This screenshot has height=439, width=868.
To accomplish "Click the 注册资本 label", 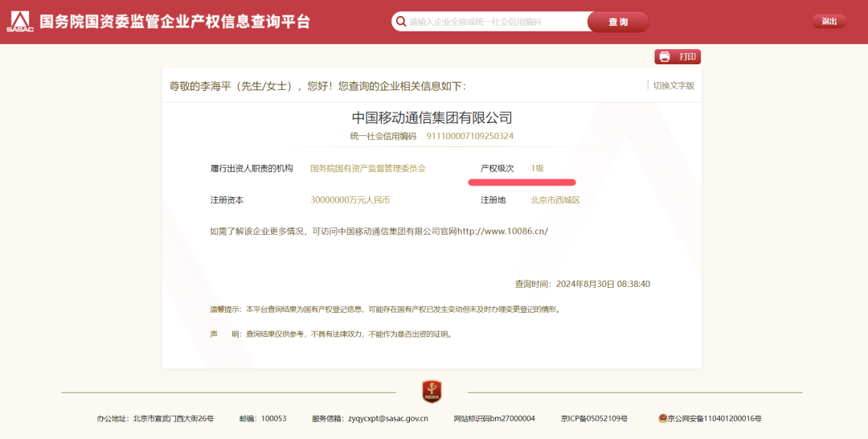I will click(227, 200).
